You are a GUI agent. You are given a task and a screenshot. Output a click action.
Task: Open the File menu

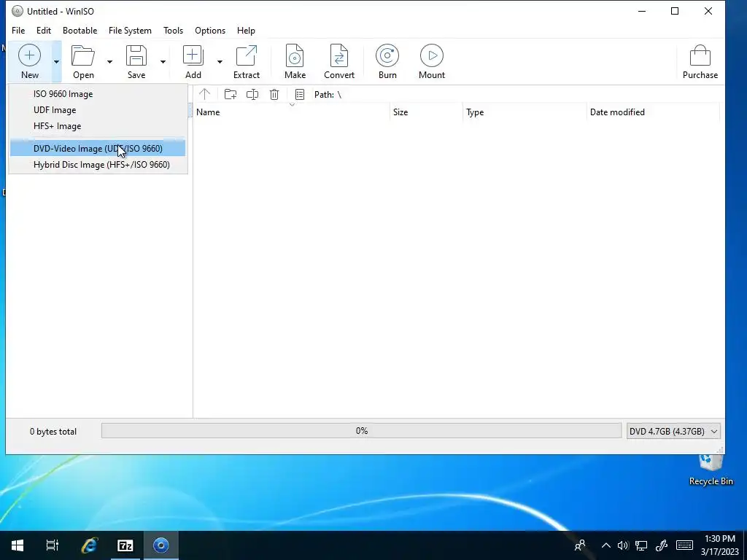click(18, 31)
